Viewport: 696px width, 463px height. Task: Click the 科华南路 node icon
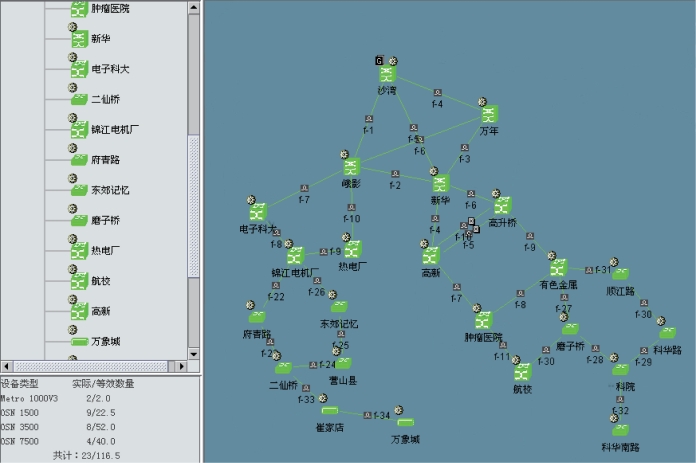point(621,430)
